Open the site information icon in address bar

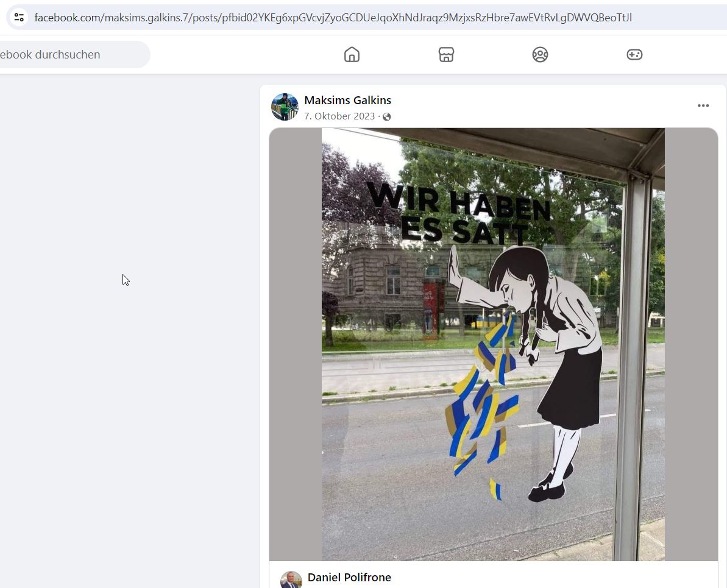(x=19, y=18)
